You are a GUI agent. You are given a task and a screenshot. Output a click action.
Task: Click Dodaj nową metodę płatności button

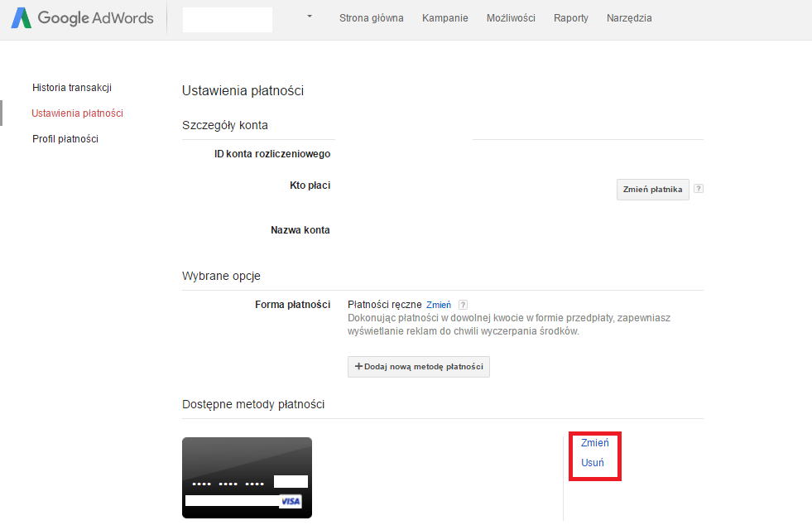pyautogui.click(x=419, y=367)
